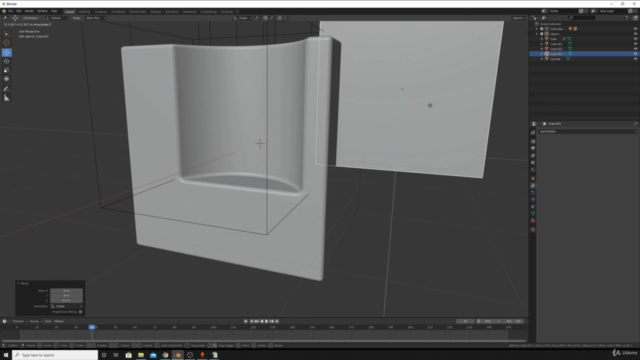
Task: Open the Edit menu
Action: (18, 11)
